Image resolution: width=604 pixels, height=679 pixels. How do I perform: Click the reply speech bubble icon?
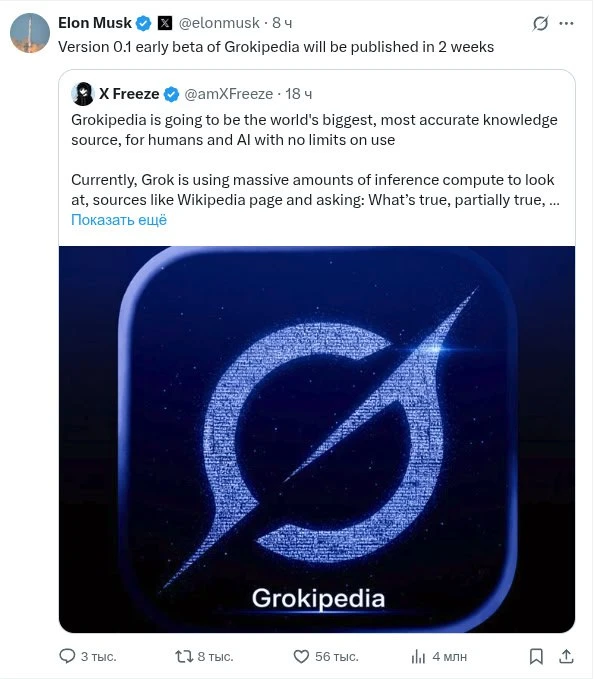click(x=68, y=656)
